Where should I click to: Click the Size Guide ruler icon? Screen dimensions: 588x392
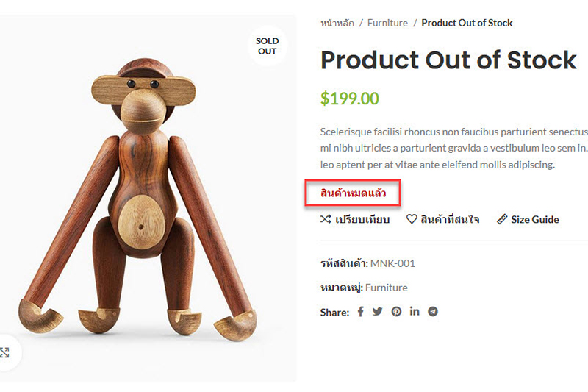(502, 219)
